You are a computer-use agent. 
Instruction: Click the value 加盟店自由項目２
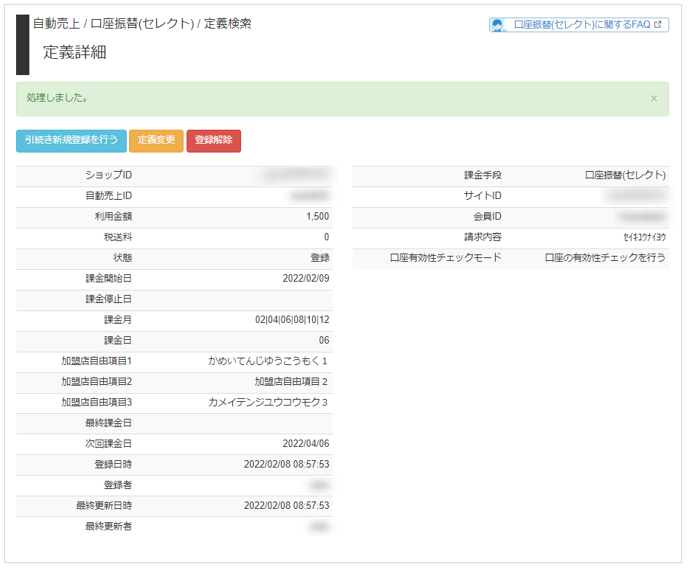291,382
